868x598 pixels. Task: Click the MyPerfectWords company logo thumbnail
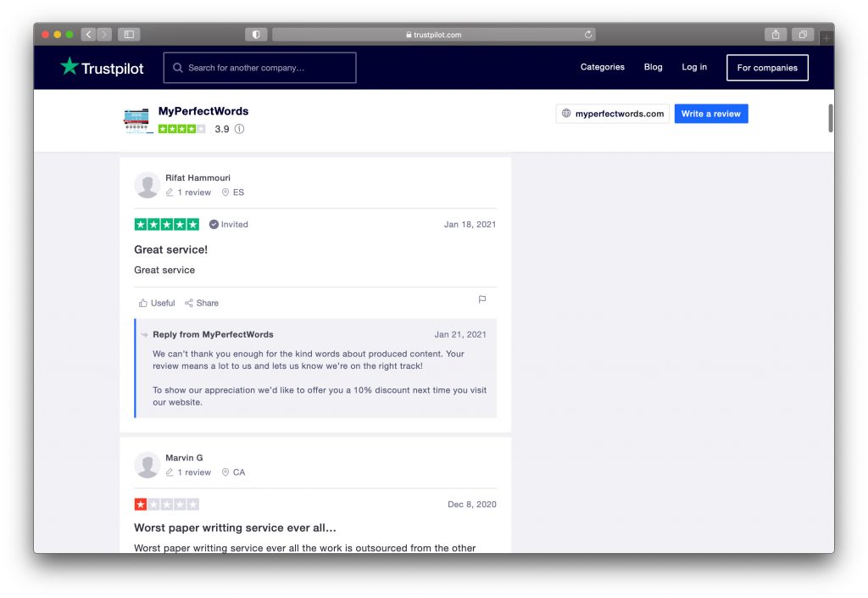(x=136, y=121)
